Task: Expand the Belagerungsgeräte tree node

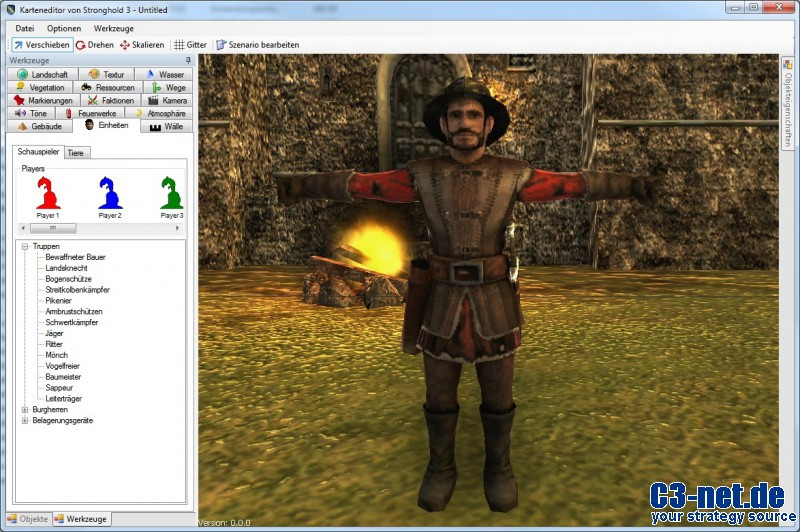Action: click(24, 421)
